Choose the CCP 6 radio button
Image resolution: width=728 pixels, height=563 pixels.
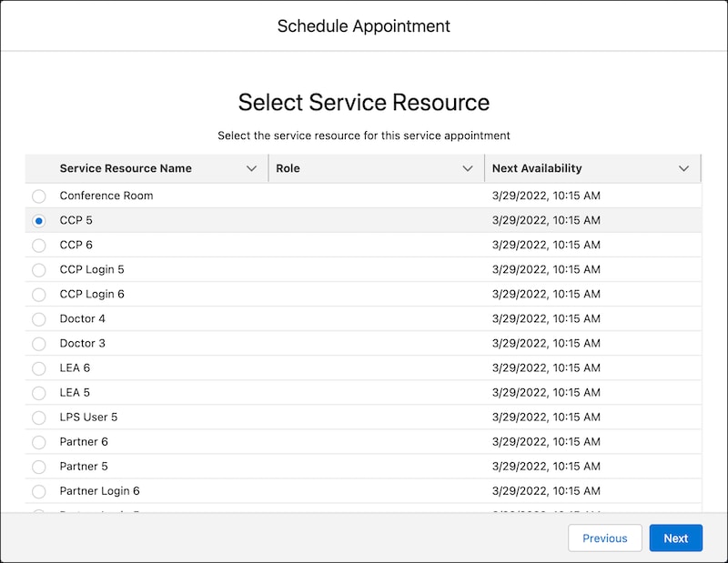39,246
